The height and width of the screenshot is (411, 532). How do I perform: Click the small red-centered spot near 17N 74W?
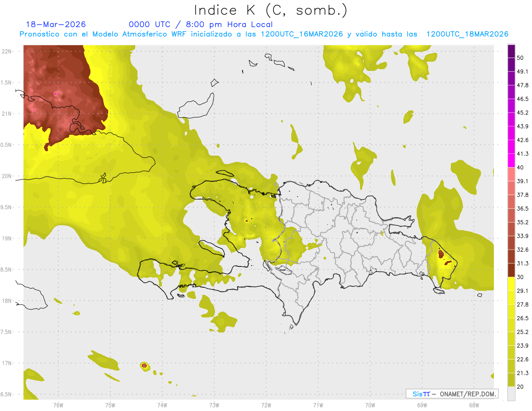click(x=144, y=366)
